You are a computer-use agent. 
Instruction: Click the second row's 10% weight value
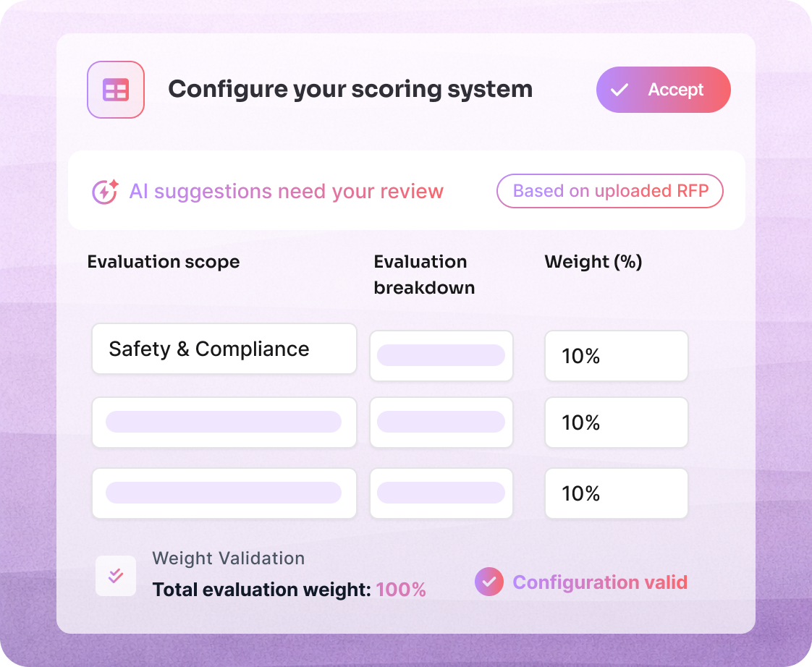tap(616, 422)
